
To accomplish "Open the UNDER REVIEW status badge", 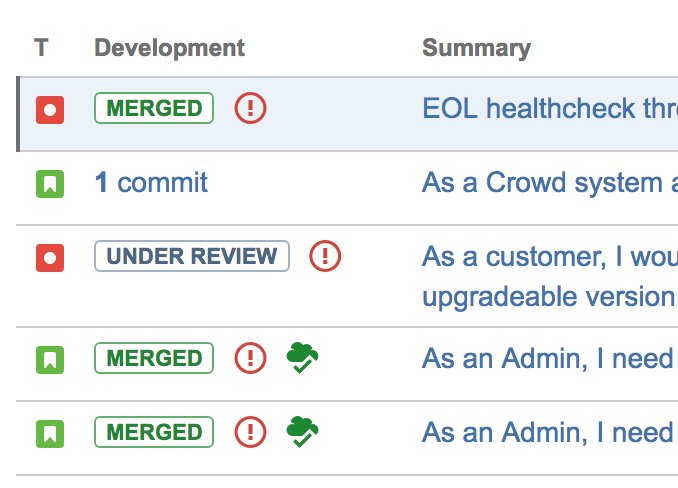I will pyautogui.click(x=191, y=256).
